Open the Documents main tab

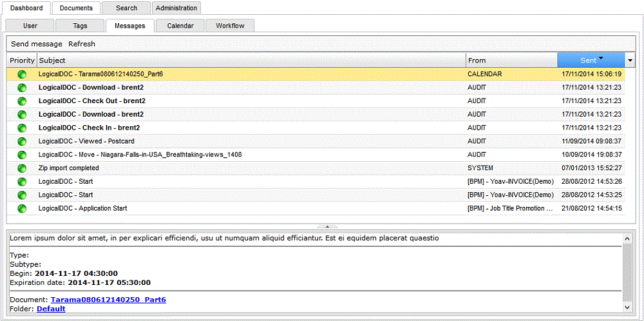(77, 8)
